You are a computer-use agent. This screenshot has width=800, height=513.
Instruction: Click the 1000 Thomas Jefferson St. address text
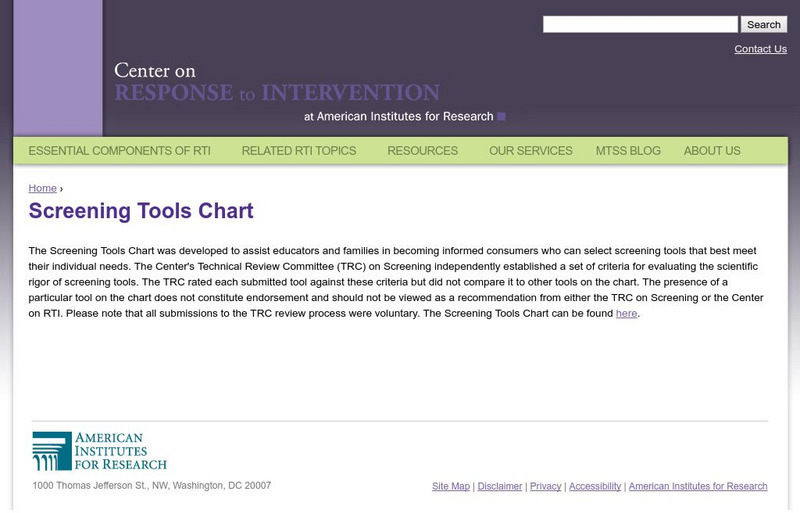coord(152,485)
